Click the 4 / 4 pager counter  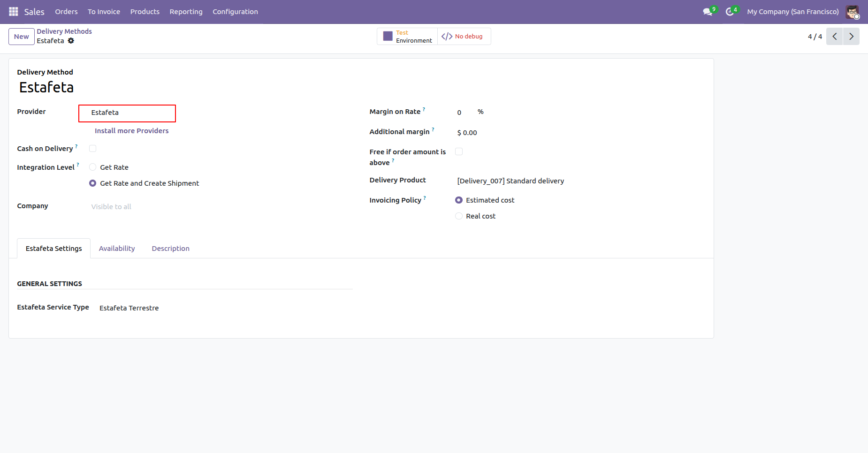pyautogui.click(x=815, y=37)
